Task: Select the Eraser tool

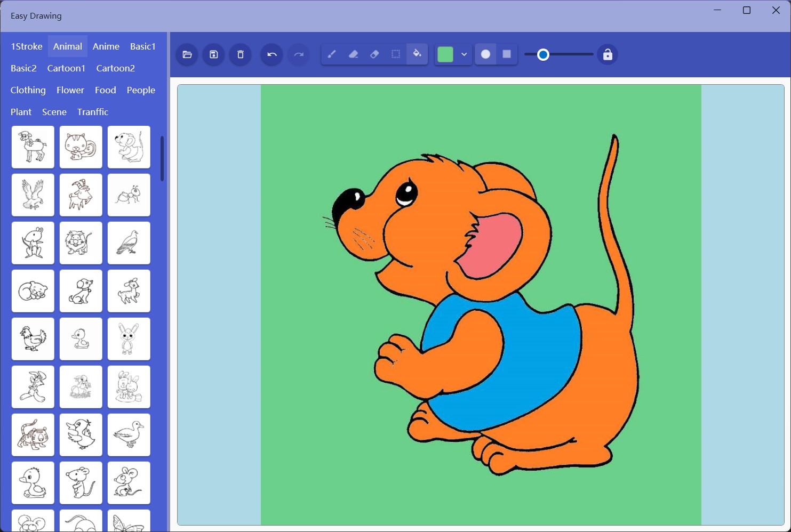Action: point(374,54)
